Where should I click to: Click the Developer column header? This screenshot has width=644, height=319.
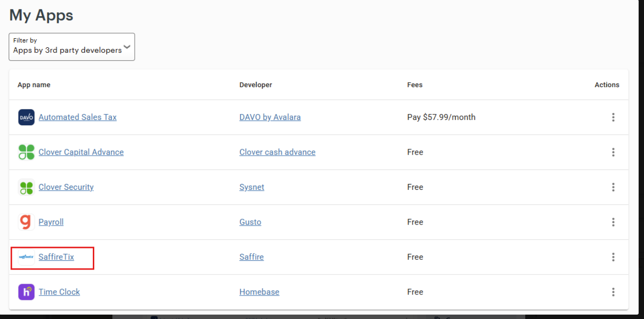pyautogui.click(x=256, y=85)
